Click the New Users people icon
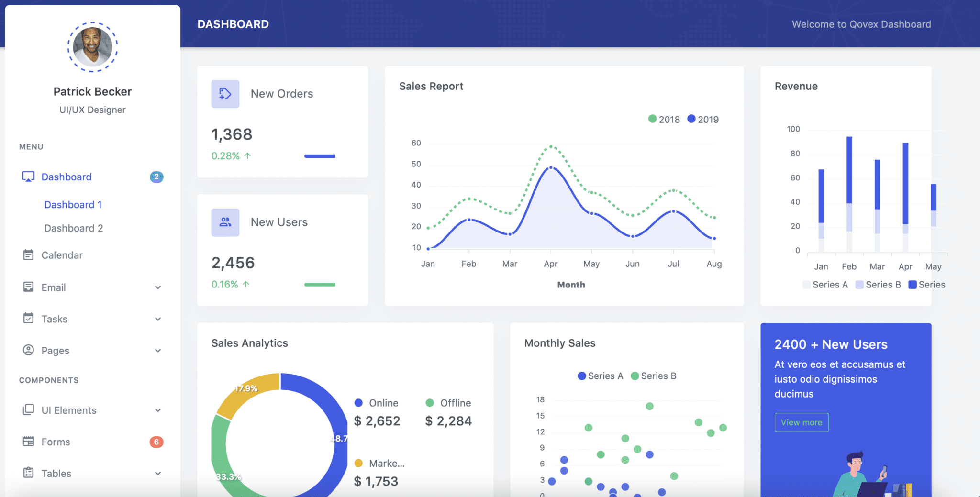This screenshot has width=980, height=497. pyautogui.click(x=225, y=222)
